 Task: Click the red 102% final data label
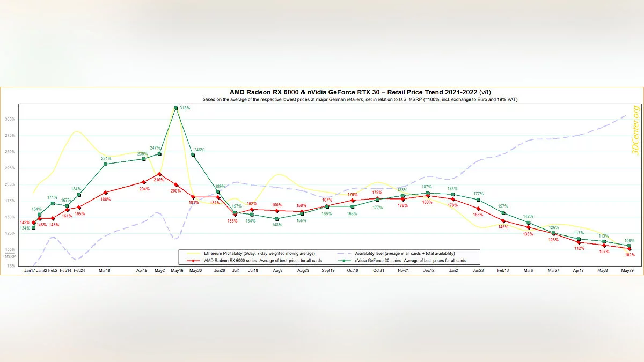point(630,255)
